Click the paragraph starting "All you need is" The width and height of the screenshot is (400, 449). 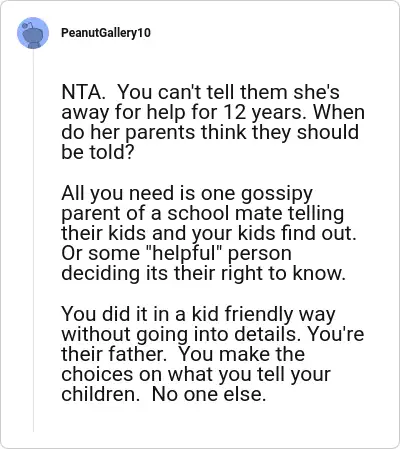tap(209, 233)
